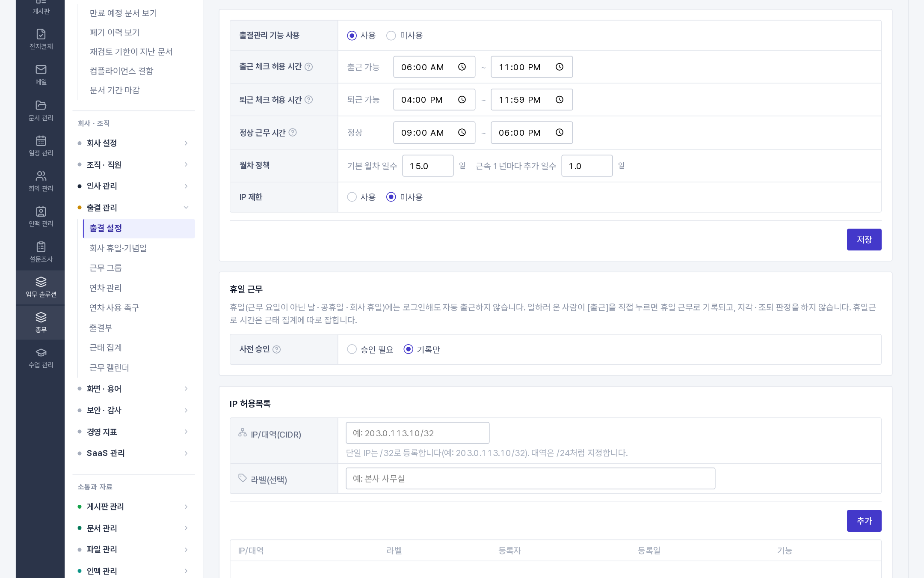Click help icon next to 정상 근무 시간
The width and height of the screenshot is (924, 578).
coord(293,133)
